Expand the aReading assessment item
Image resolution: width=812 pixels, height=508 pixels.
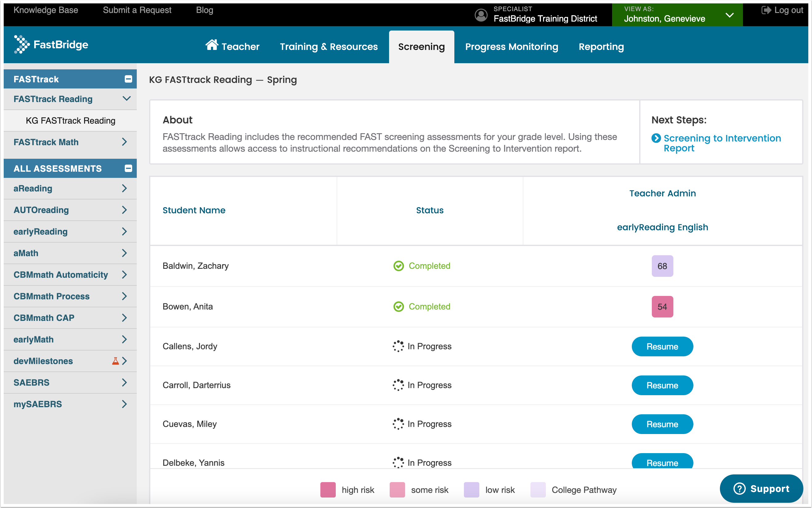(x=70, y=188)
